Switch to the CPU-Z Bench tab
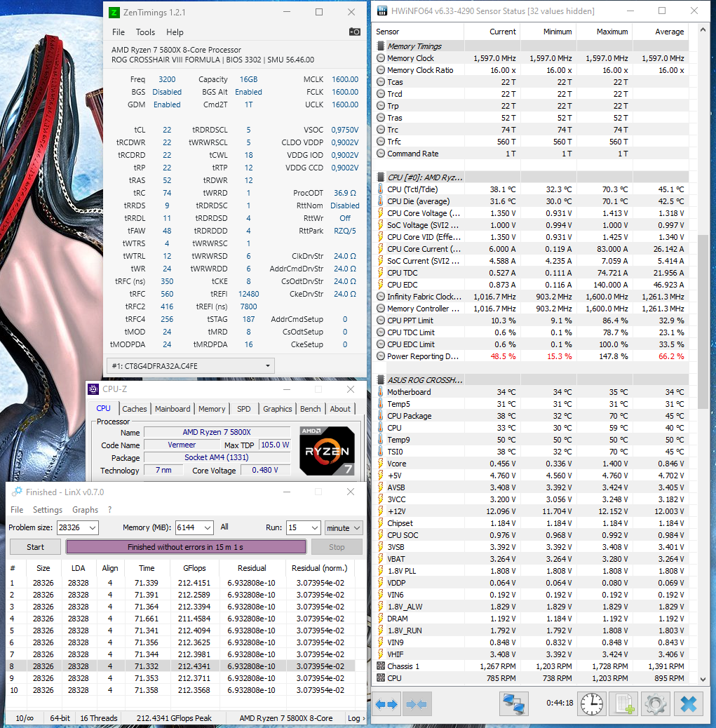This screenshot has height=728, width=716. (311, 409)
